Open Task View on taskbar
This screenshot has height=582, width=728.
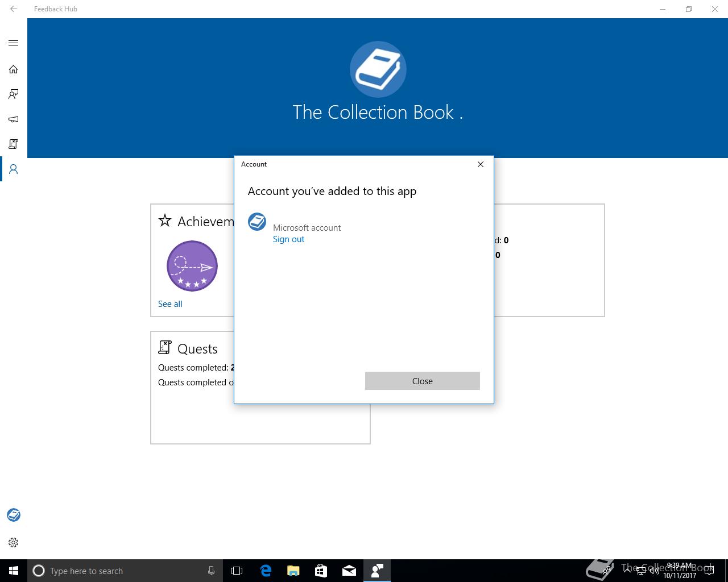pyautogui.click(x=237, y=571)
